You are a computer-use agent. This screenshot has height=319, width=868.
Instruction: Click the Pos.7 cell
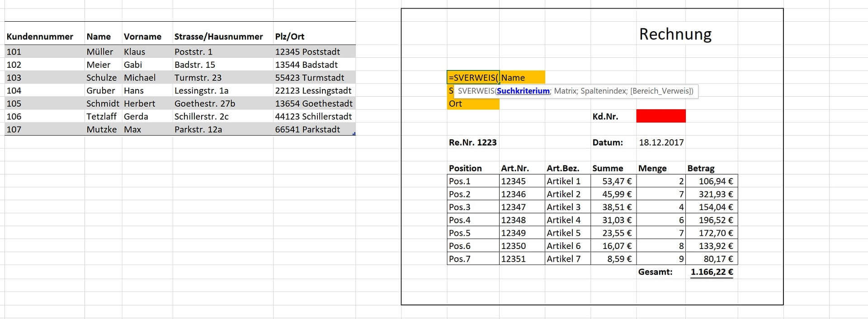pos(473,259)
